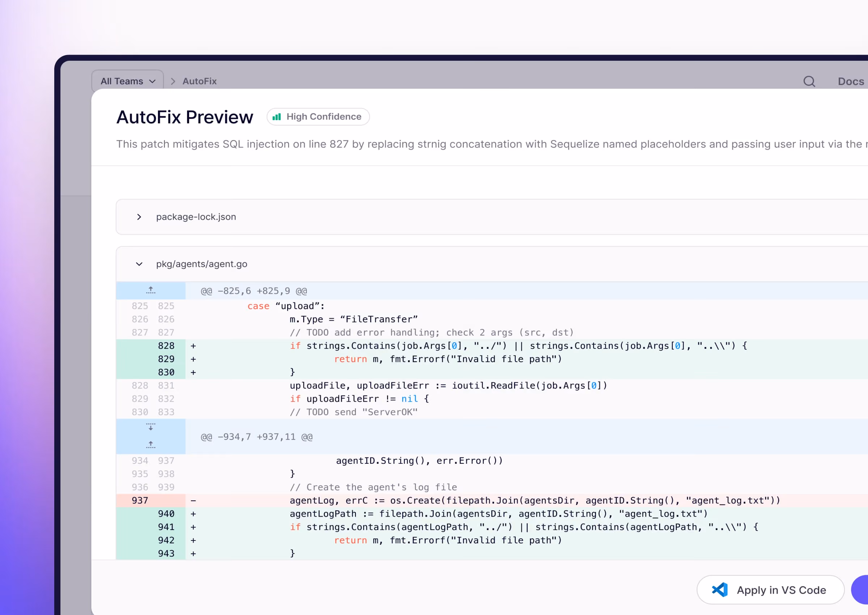Viewport: 868px width, 615px height.
Task: Click the minus marker on line 937
Action: click(193, 500)
